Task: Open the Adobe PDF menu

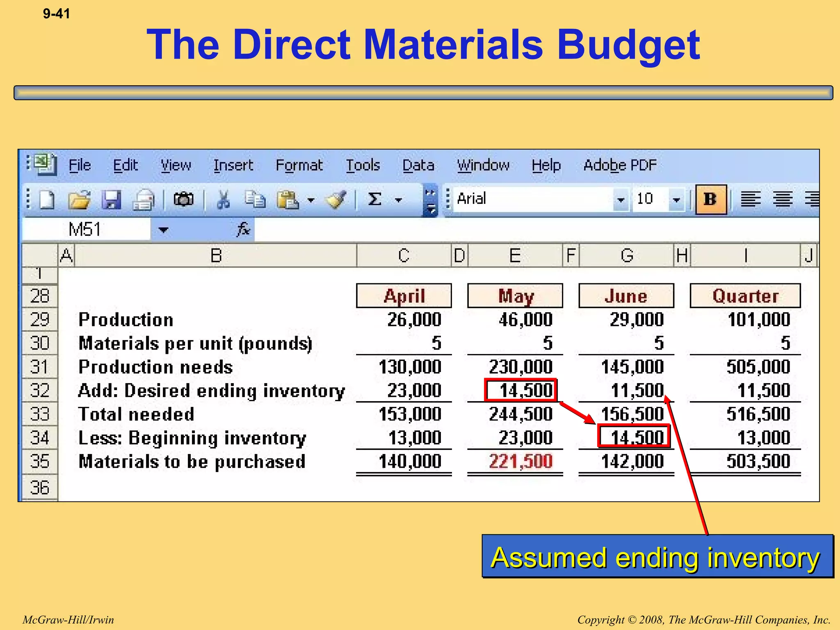Action: (x=620, y=165)
